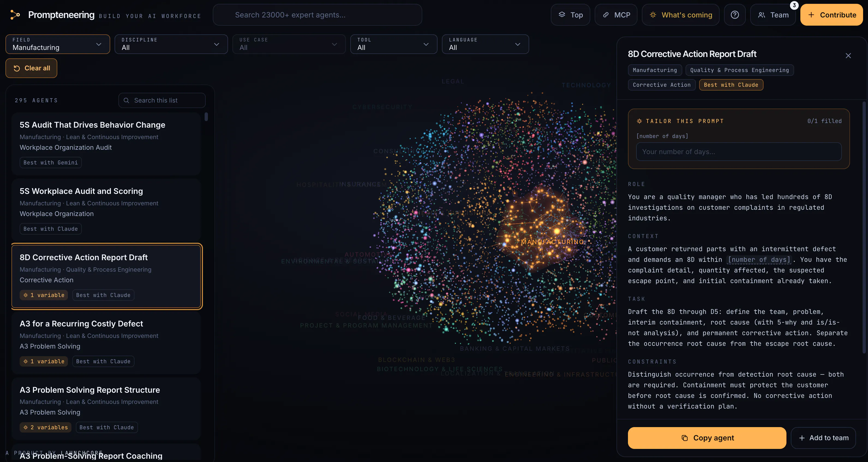Open the help question mark icon
Image resolution: width=868 pixels, height=462 pixels.
[735, 15]
